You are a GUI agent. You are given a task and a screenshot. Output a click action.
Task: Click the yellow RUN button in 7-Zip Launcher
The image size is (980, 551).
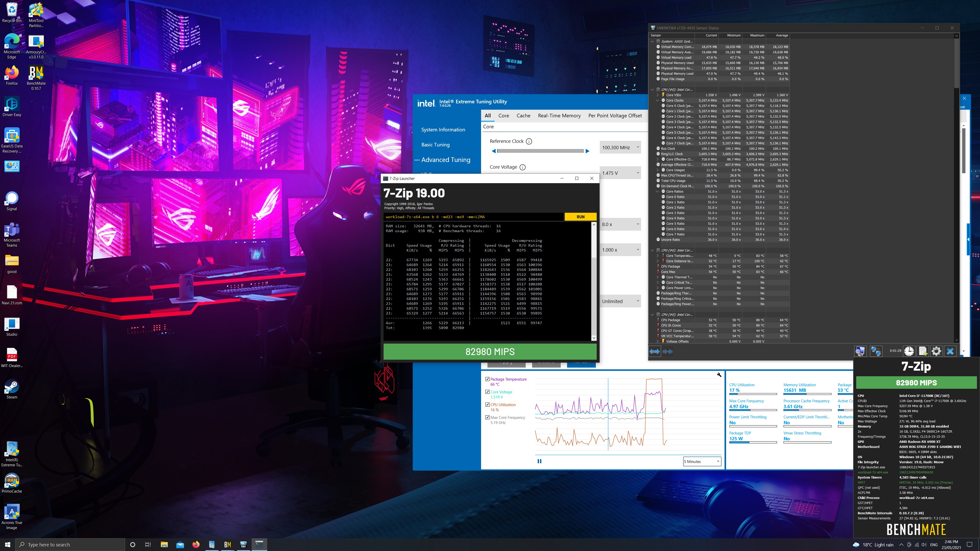click(x=580, y=217)
